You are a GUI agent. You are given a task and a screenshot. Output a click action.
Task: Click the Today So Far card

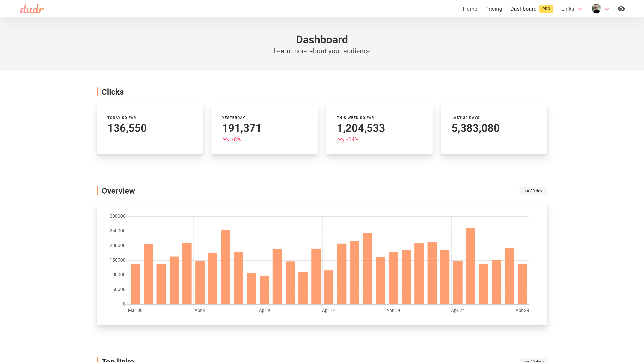150,129
